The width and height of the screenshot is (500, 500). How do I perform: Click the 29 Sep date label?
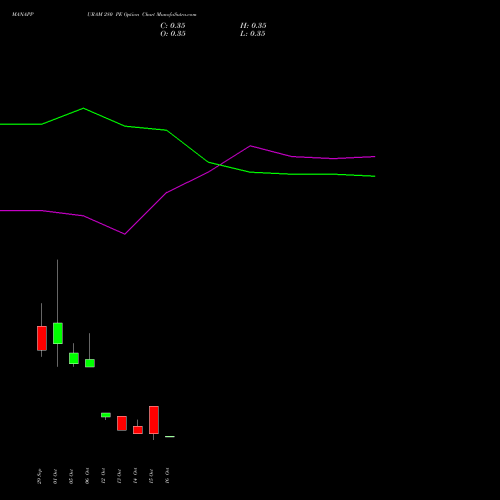(39, 476)
